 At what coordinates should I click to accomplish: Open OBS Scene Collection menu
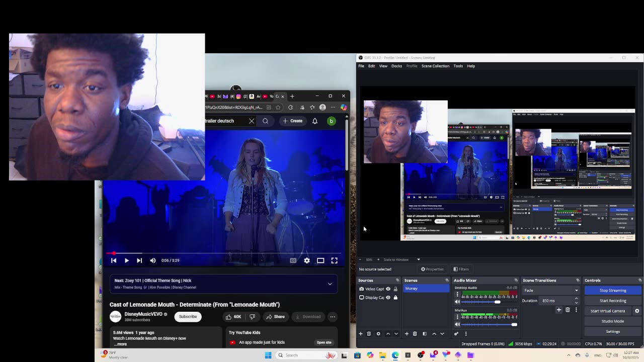click(x=435, y=66)
